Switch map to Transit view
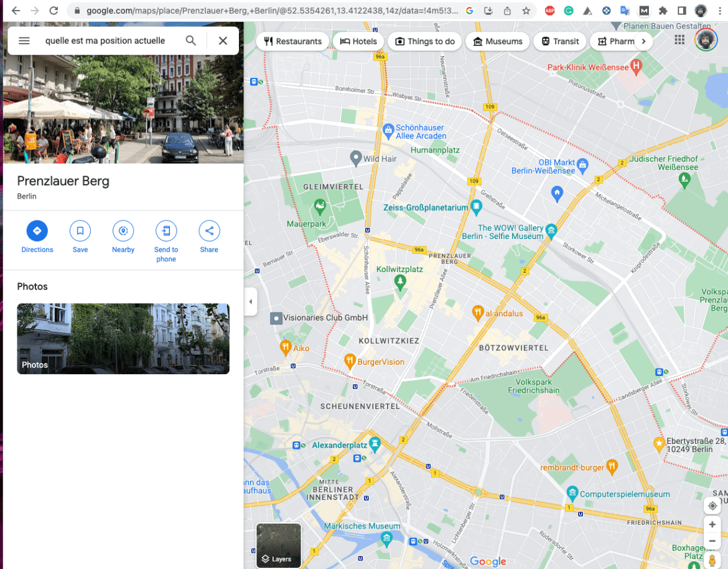 559,41
